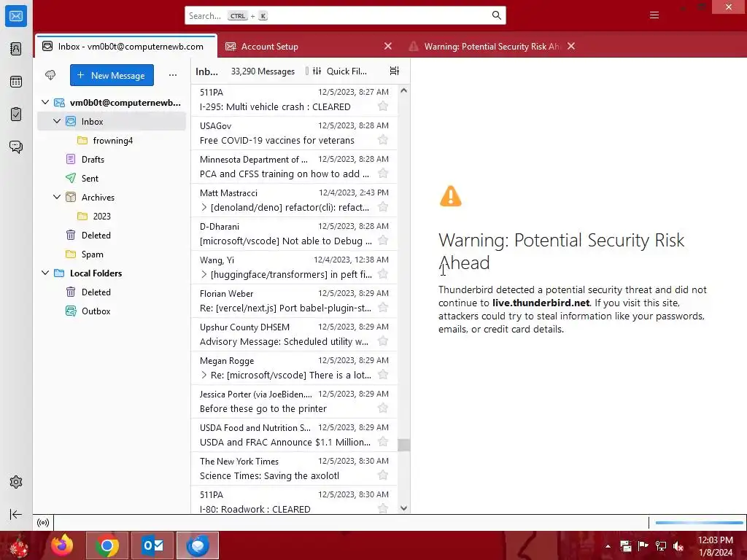Screen dimensions: 747x560
Task: Open the Tasks space
Action: [x=16, y=114]
